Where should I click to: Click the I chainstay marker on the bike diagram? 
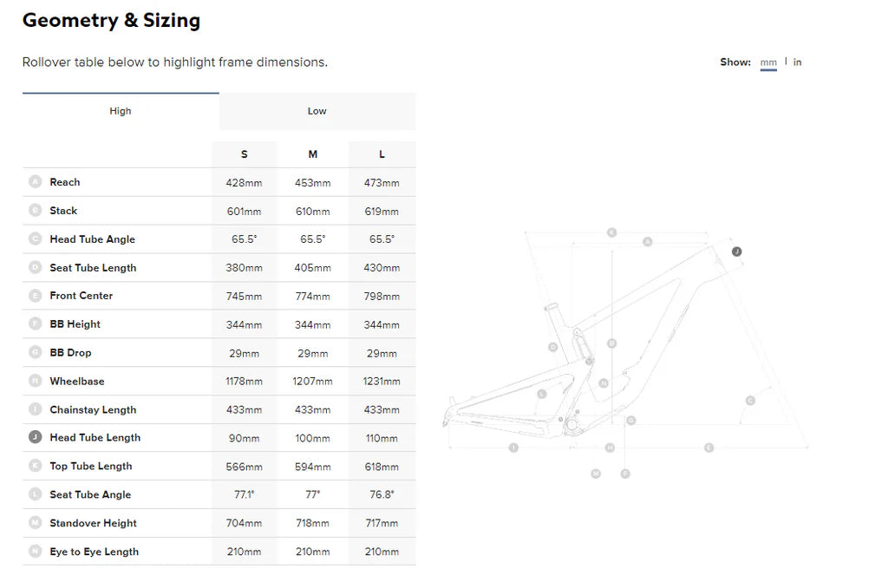coord(513,448)
